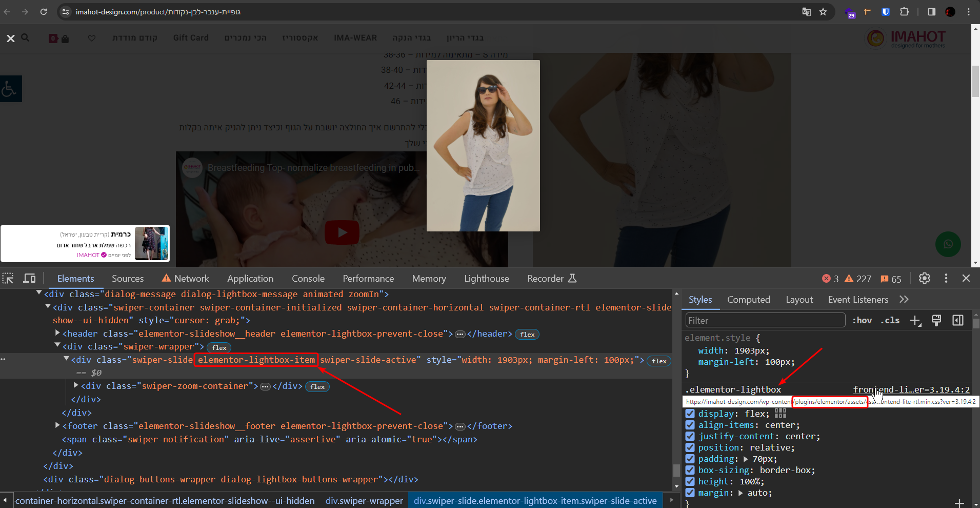
Task: Open the Console tab
Action: pos(308,279)
